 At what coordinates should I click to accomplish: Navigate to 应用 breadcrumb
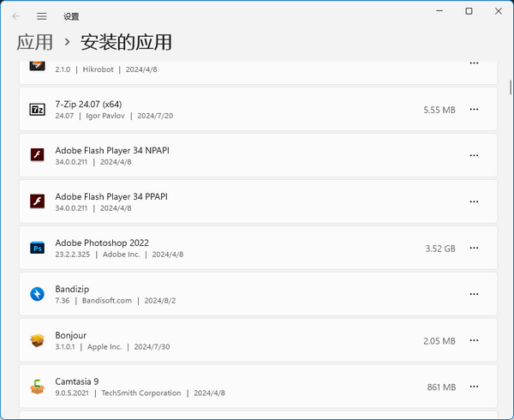35,42
